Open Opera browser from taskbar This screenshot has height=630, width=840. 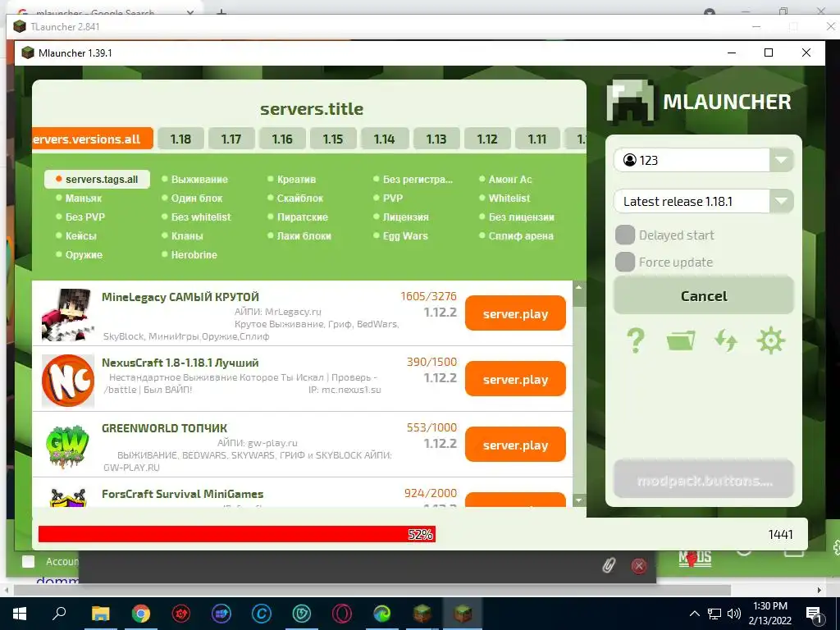[342, 614]
